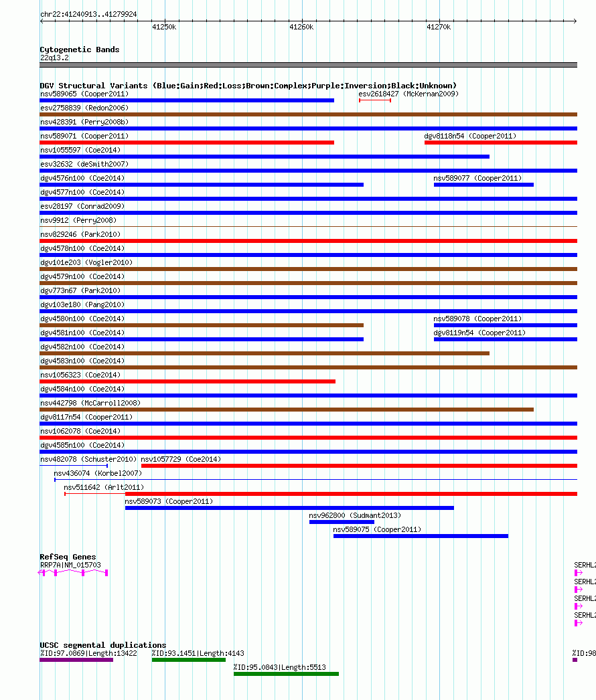Click the green %ID:95.0843 duplication bar
This screenshot has width=596, height=700.
(x=286, y=674)
